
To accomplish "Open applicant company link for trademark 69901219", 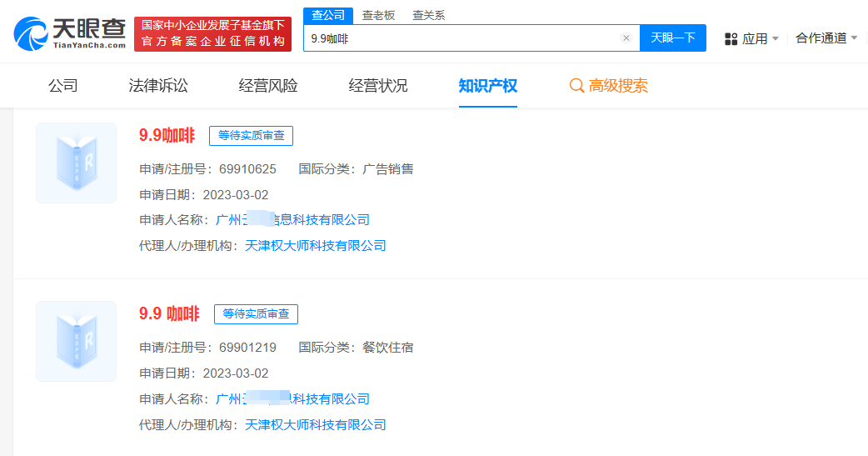I will click(x=292, y=399).
